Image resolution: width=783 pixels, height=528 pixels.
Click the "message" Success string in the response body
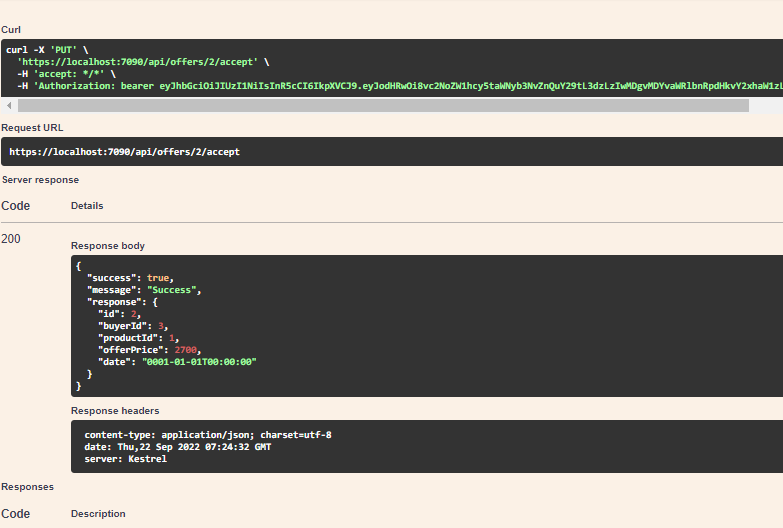click(171, 290)
